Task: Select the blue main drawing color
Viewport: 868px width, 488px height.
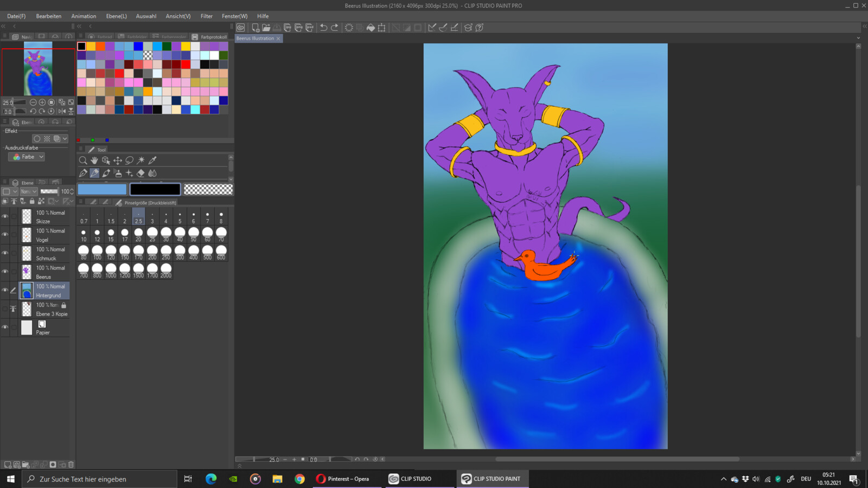Action: click(102, 189)
